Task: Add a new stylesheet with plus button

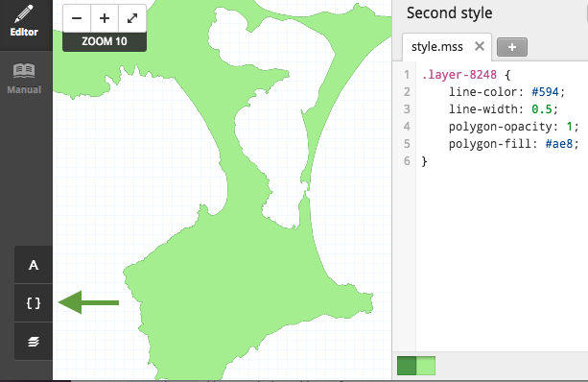Action: tap(512, 47)
